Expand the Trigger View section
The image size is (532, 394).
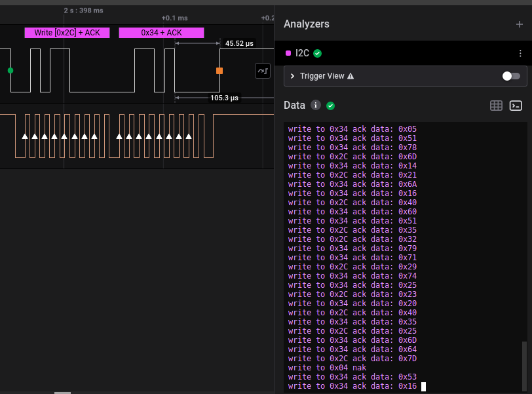[x=292, y=76]
